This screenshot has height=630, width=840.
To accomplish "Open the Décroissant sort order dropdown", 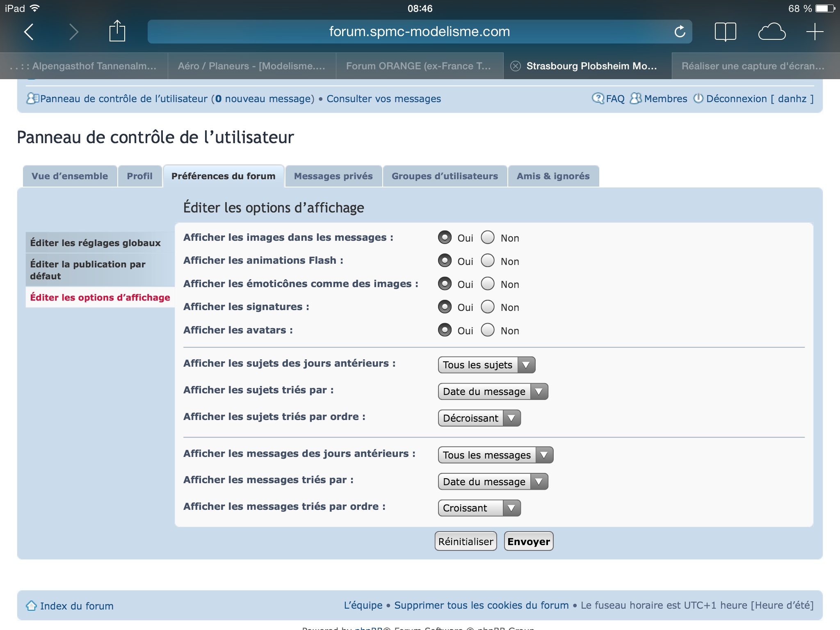I will (479, 418).
